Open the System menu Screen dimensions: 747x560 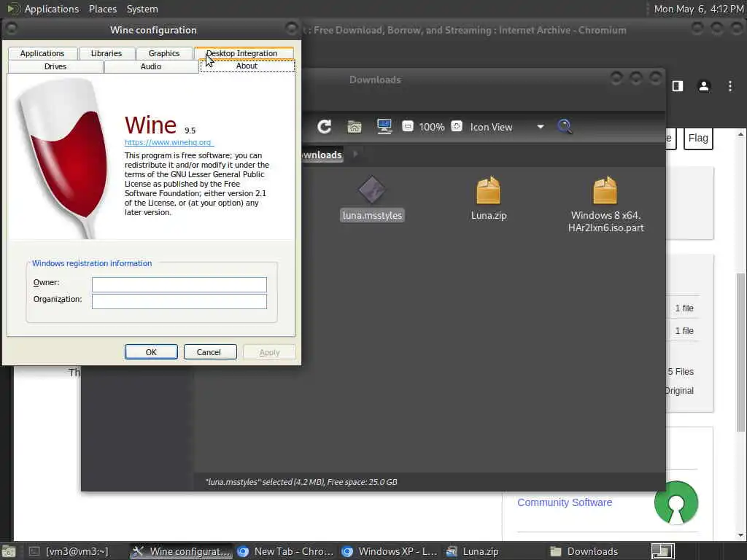tap(142, 9)
